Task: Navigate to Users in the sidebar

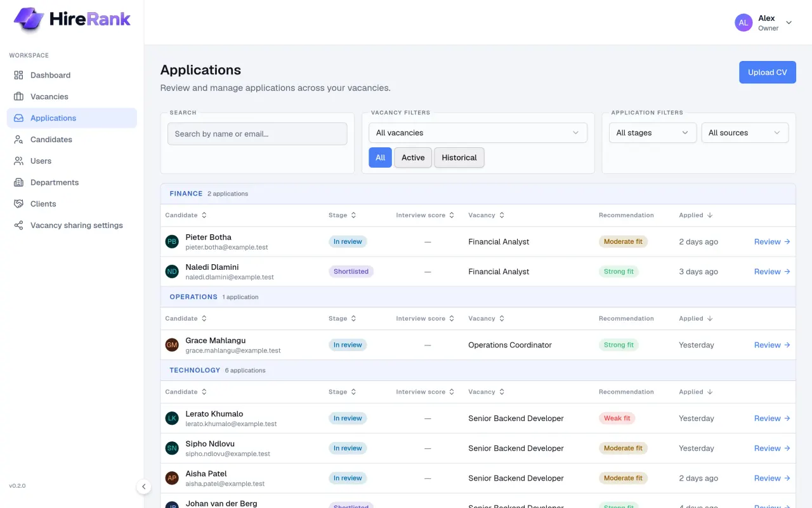Action: pos(72,161)
